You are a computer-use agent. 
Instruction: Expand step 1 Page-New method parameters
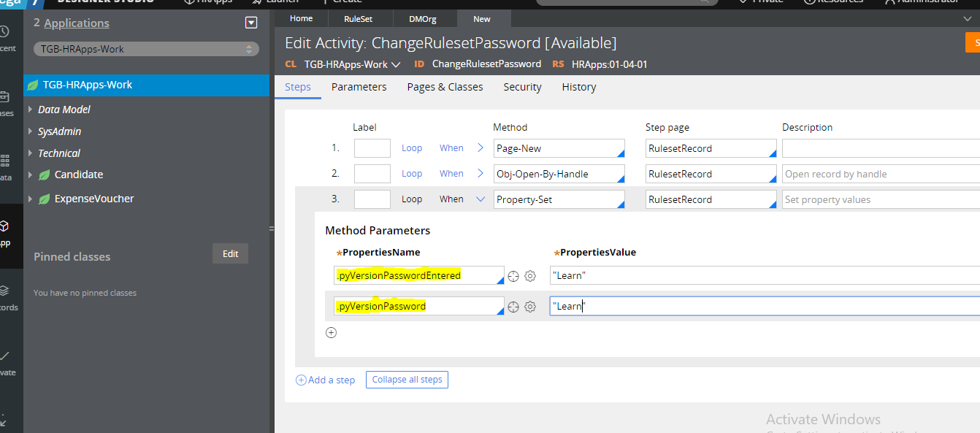pos(480,147)
